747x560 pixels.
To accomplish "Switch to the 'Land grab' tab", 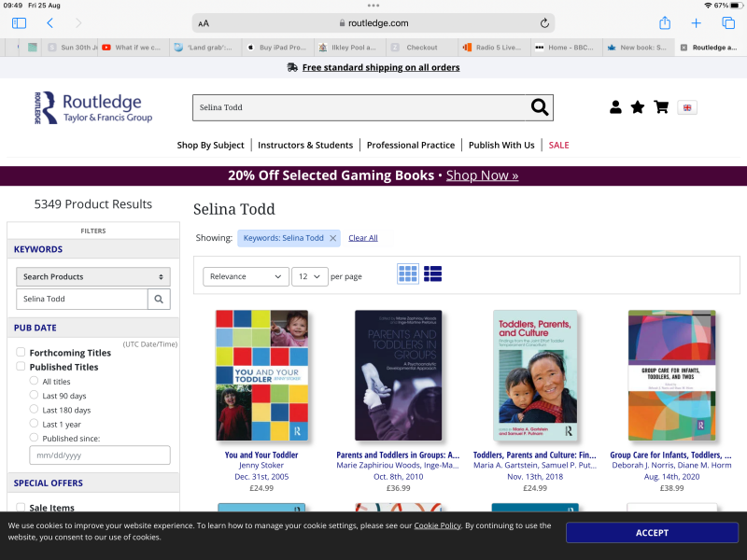I will [x=205, y=48].
